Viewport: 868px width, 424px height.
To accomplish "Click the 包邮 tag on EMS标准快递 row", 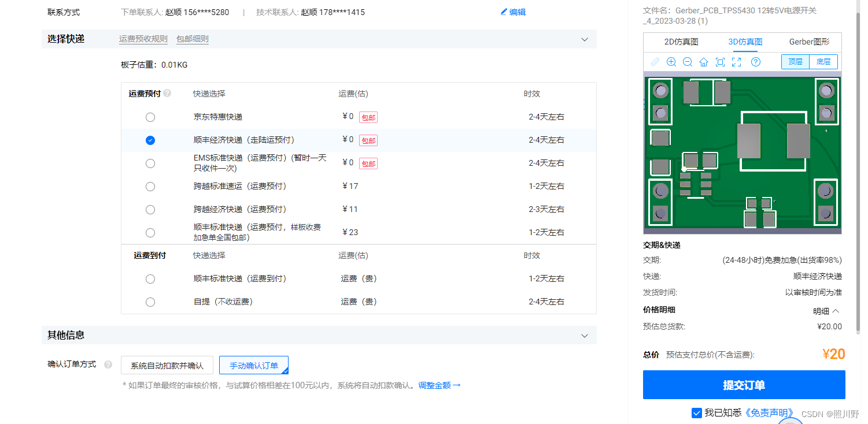I will [368, 163].
